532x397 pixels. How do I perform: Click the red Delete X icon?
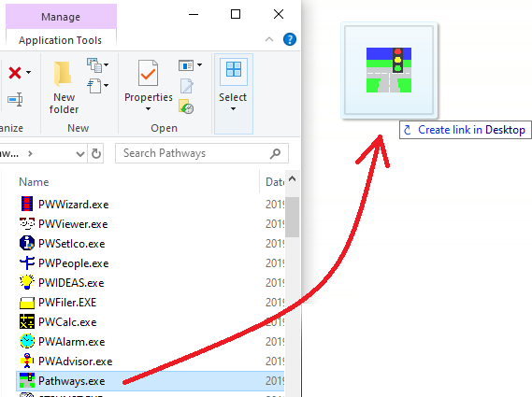[15, 73]
